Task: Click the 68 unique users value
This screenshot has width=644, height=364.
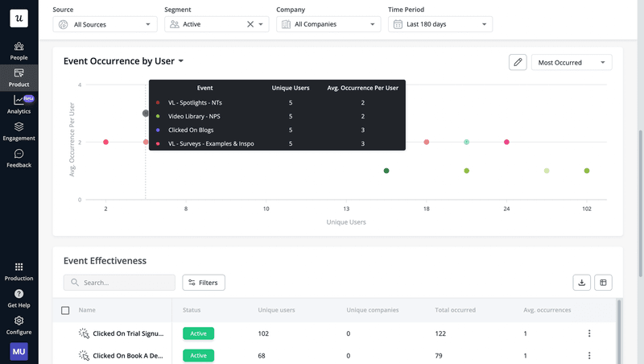Action: point(262,355)
